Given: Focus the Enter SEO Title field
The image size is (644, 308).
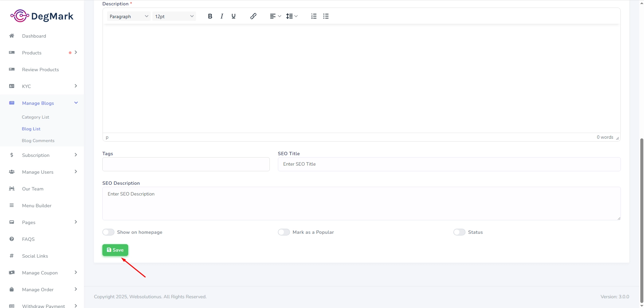Looking at the screenshot, I should coord(449,164).
